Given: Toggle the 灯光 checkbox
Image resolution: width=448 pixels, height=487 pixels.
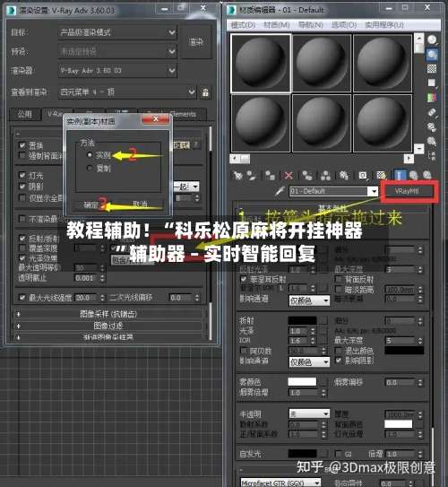Looking at the screenshot, I should click(x=22, y=175).
